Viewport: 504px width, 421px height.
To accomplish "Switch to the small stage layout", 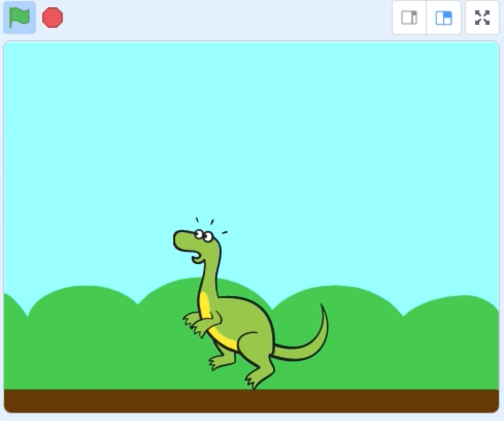I will (x=409, y=18).
